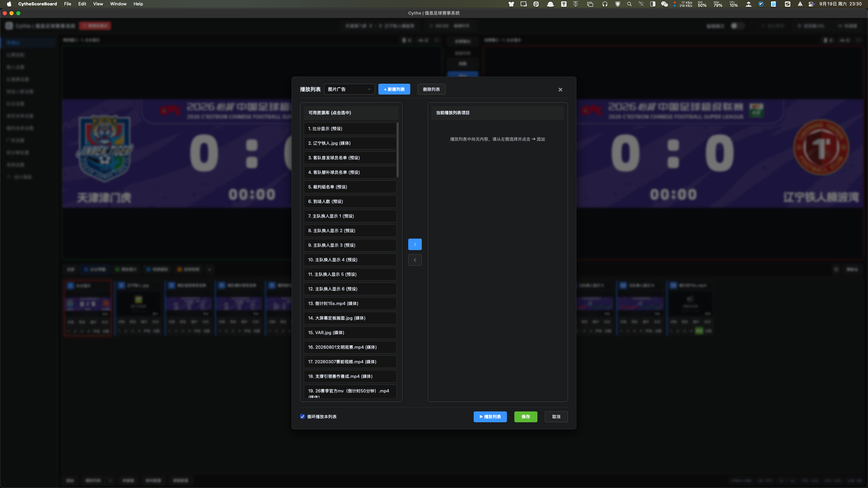Screen dimensions: 868x488
Task: Open the View menu
Action: (x=98, y=4)
